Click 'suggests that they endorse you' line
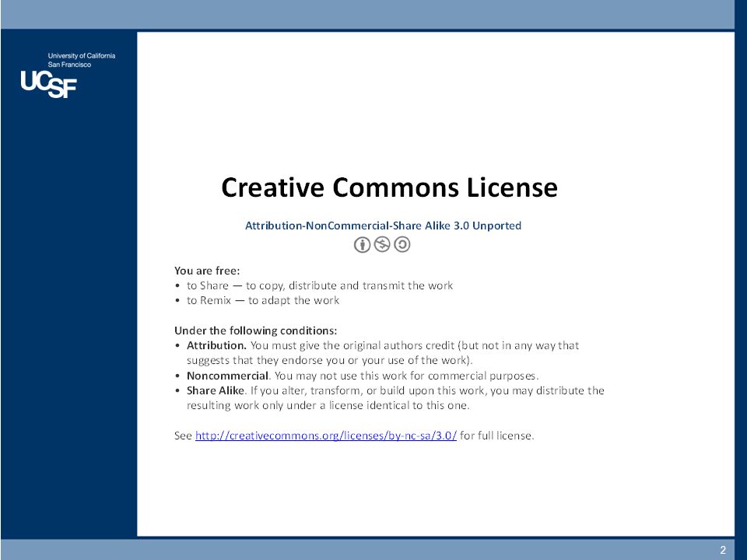This screenshot has height=560, width=747. (330, 360)
